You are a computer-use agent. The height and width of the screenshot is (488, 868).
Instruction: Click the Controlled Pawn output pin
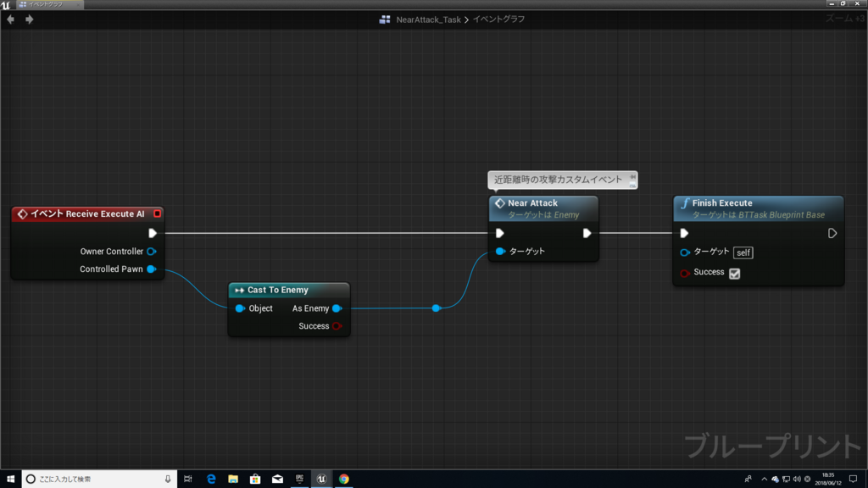coord(151,269)
